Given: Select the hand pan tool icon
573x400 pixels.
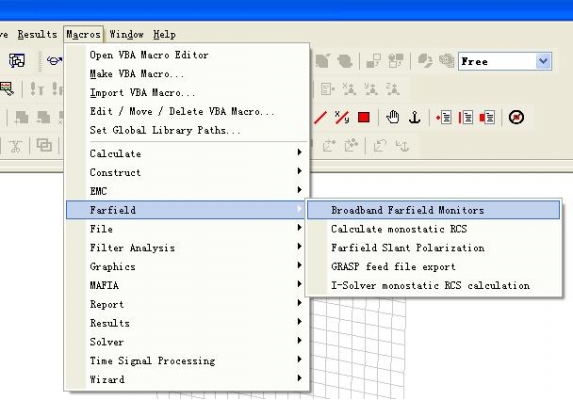Looking at the screenshot, I should 393,117.
